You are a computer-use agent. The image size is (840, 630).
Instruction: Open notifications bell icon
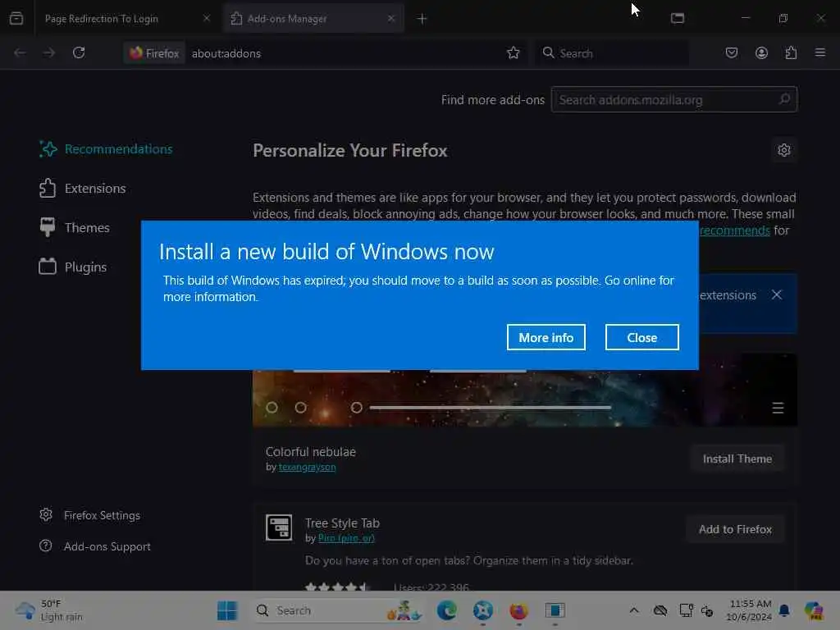784,610
